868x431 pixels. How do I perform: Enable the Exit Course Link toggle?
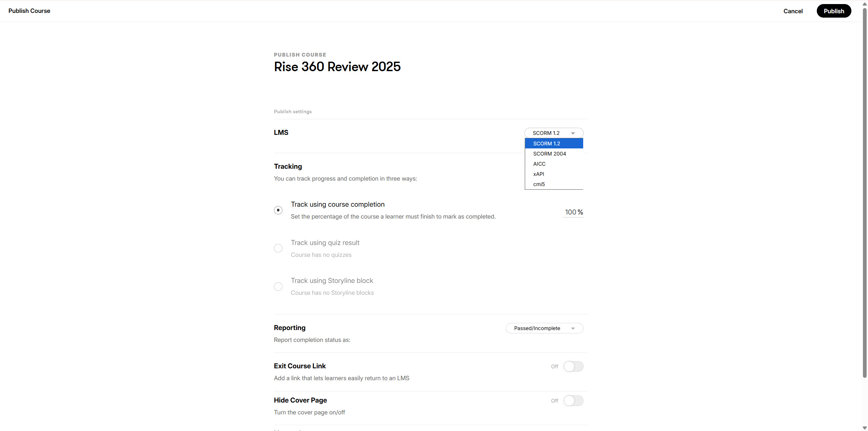[x=573, y=366]
